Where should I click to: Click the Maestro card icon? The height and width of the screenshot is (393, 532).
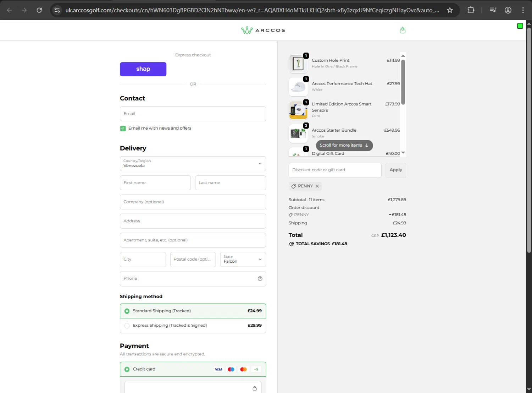tap(231, 369)
